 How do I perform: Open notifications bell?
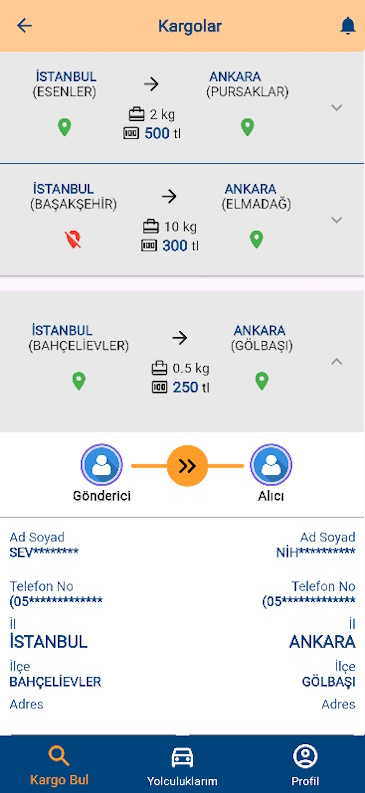point(347,26)
